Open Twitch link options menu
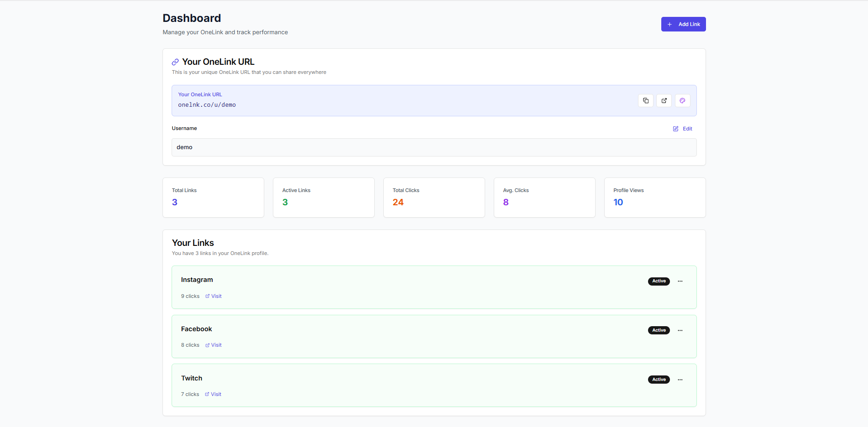 click(680, 380)
